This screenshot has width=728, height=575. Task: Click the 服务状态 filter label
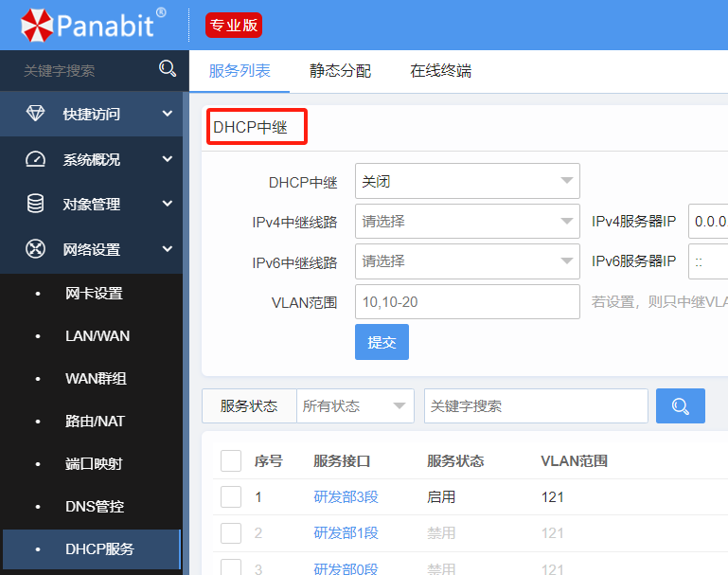click(249, 406)
